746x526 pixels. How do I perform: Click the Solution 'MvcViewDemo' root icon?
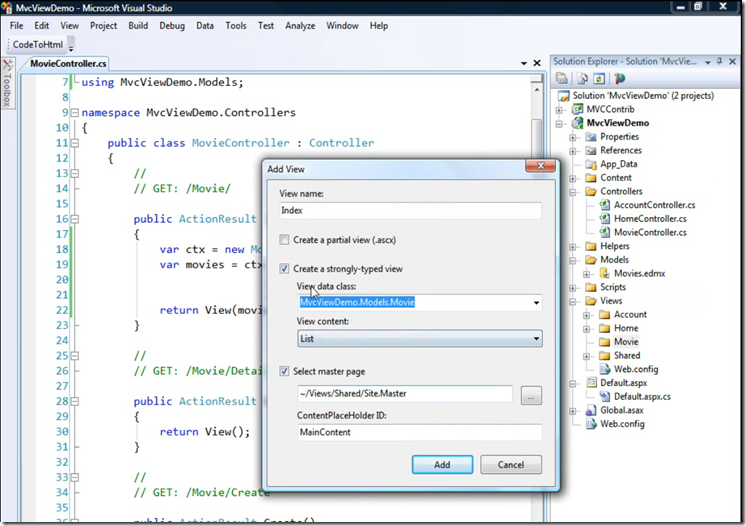pos(563,96)
